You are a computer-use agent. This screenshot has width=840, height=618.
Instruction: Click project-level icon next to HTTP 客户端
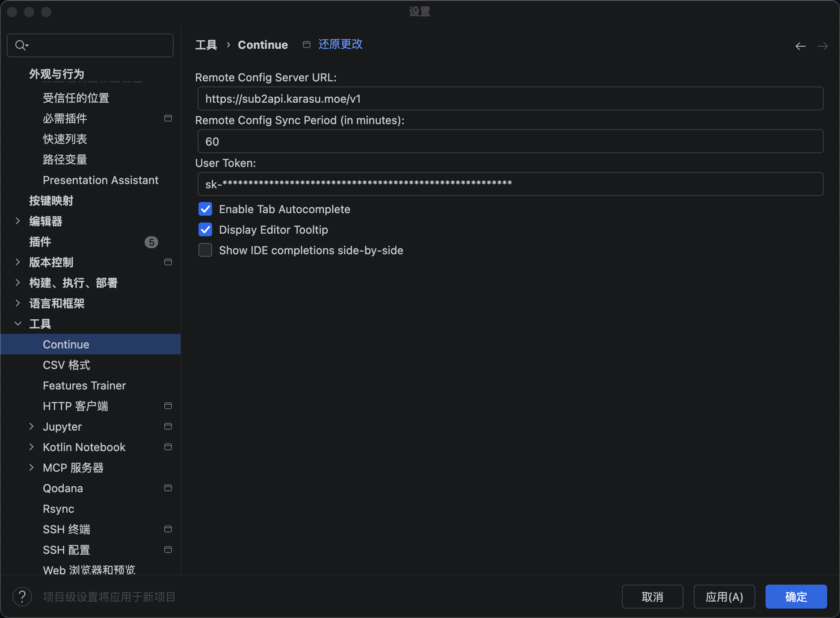click(168, 406)
